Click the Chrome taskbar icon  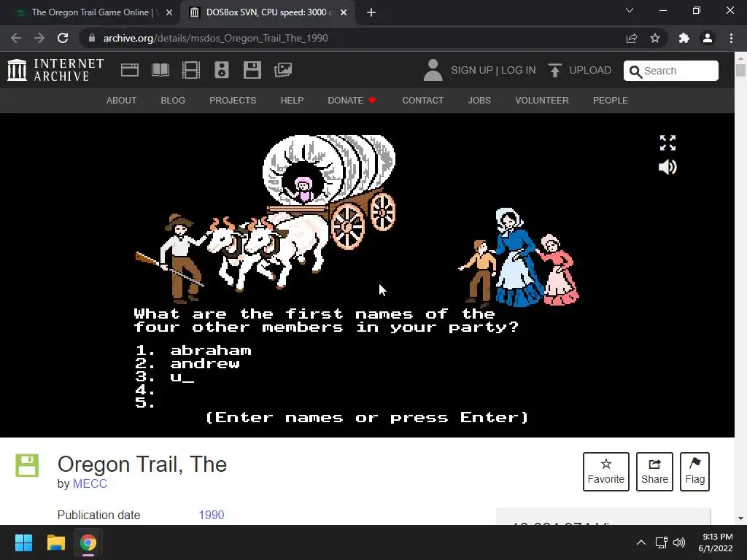click(88, 542)
